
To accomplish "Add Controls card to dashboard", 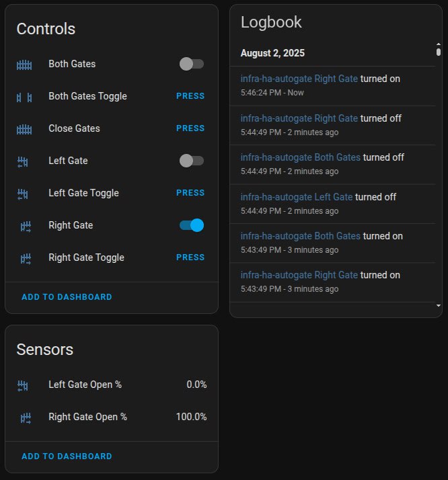I will point(67,297).
